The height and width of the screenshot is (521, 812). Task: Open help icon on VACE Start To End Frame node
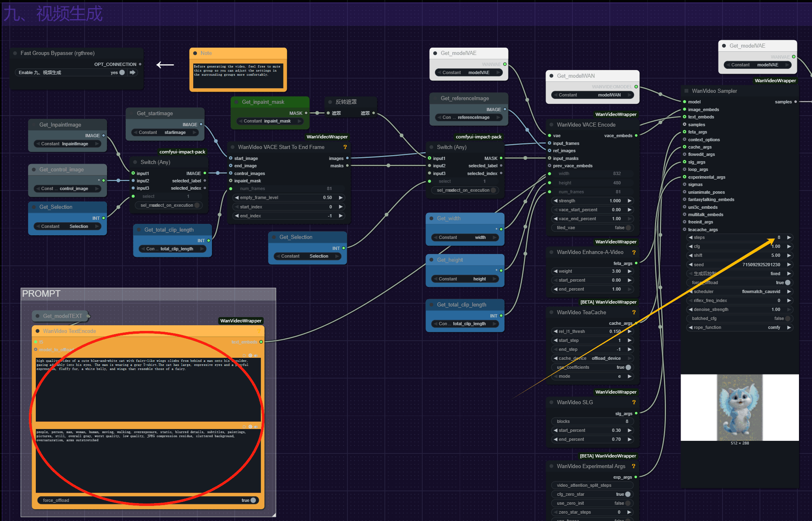345,147
